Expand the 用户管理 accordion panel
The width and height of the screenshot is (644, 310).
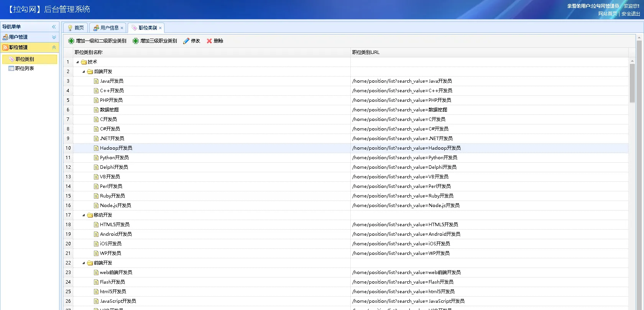tap(54, 37)
